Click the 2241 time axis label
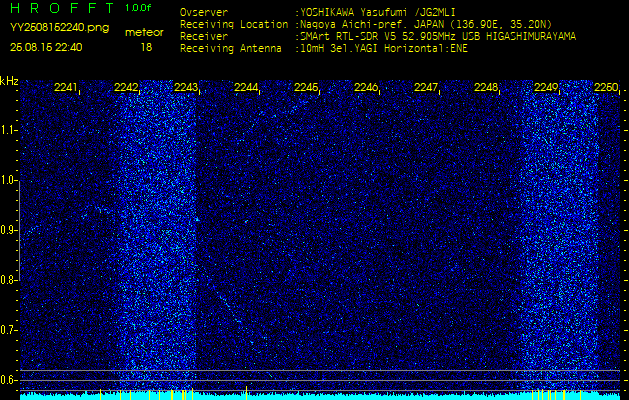Viewport: 629px width, 400px height. point(66,87)
